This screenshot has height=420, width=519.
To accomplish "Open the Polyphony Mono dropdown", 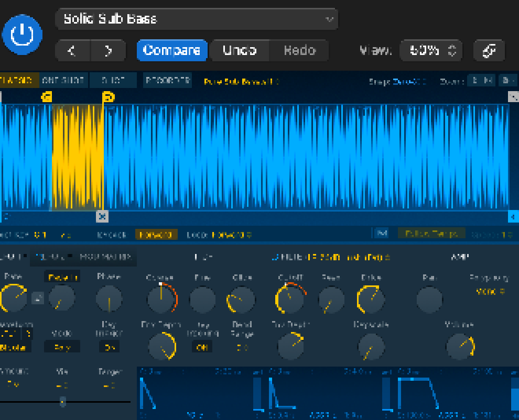I will coord(489,292).
